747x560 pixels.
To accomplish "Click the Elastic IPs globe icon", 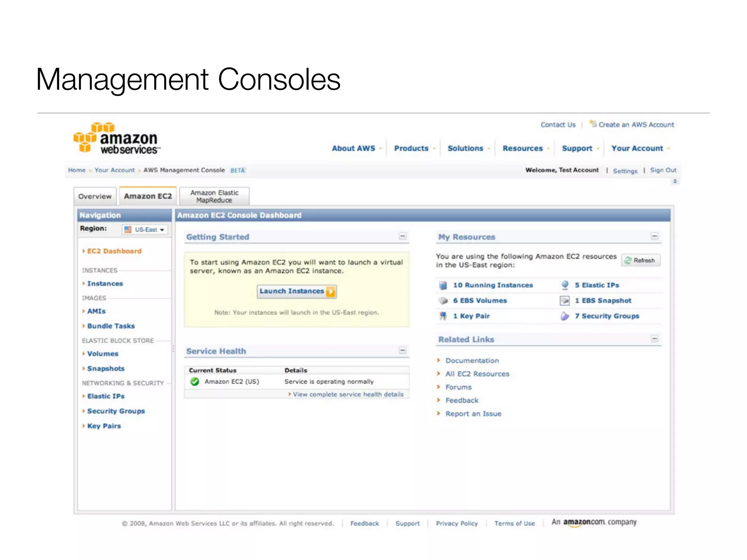I will click(x=565, y=285).
